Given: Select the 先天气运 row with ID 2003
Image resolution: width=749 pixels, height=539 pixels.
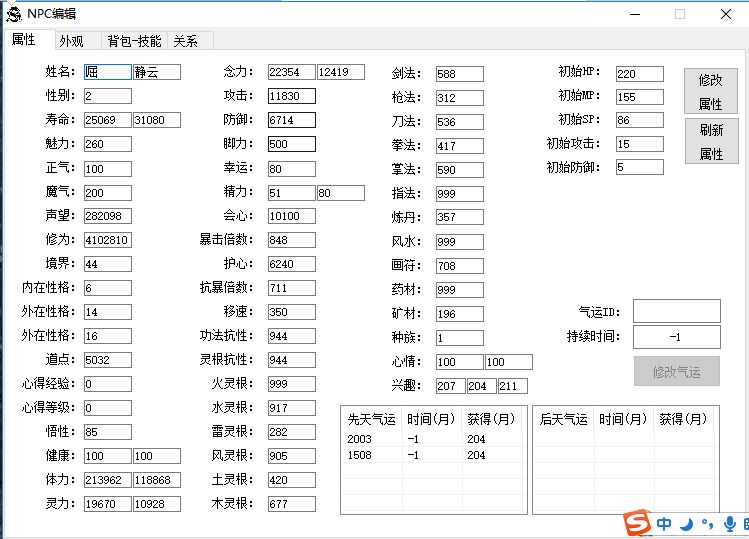Looking at the screenshot, I should [x=433, y=439].
